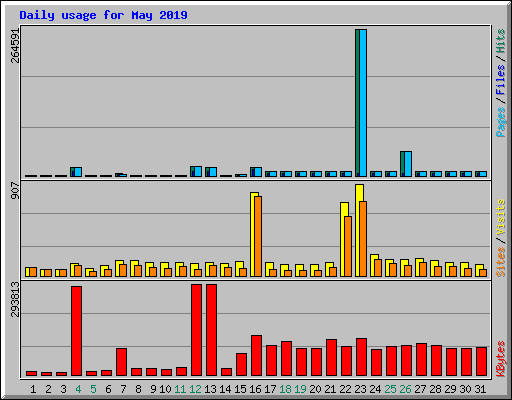This screenshot has width=512, height=400.
Task: Click the KBytes red bar for day 12
Action: (196, 330)
